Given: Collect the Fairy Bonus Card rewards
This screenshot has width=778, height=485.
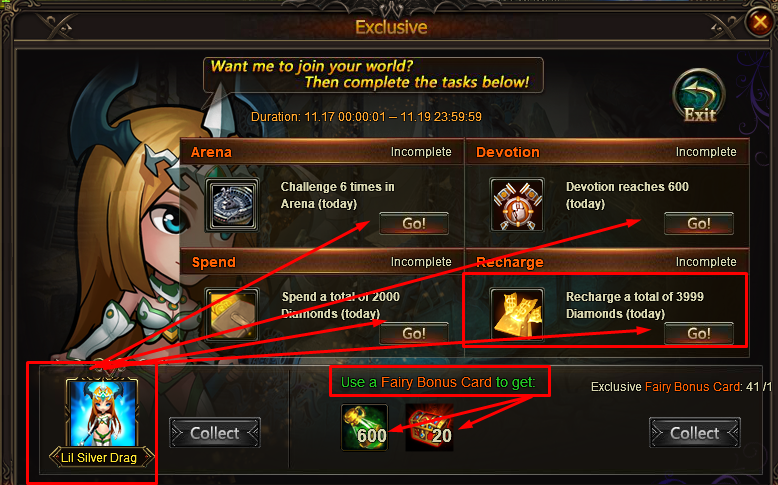Looking at the screenshot, I should click(695, 433).
